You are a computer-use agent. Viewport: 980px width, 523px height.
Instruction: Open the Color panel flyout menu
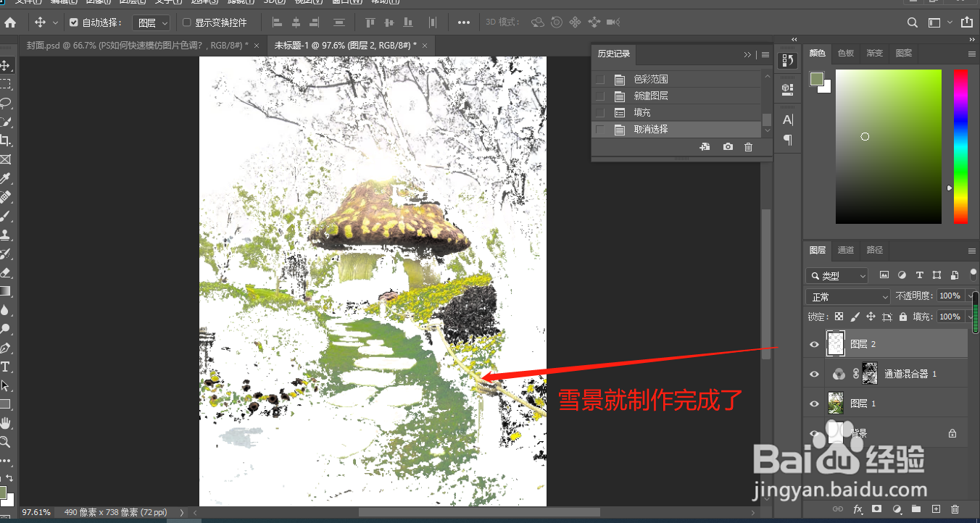click(972, 54)
